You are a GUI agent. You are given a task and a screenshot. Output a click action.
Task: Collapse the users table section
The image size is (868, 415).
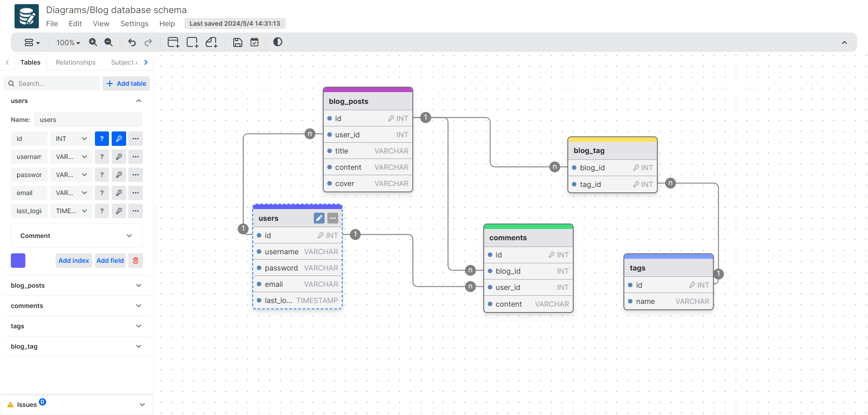coord(139,101)
